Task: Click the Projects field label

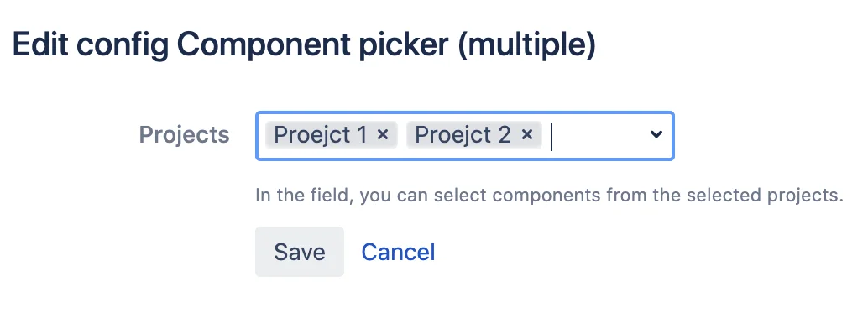Action: [184, 134]
